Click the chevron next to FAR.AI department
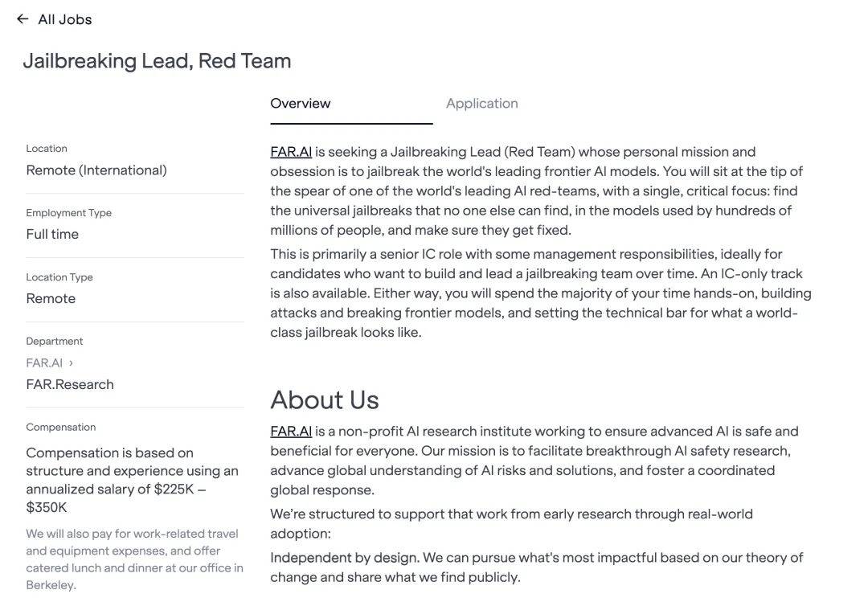This screenshot has height=598, width=868. coord(71,362)
